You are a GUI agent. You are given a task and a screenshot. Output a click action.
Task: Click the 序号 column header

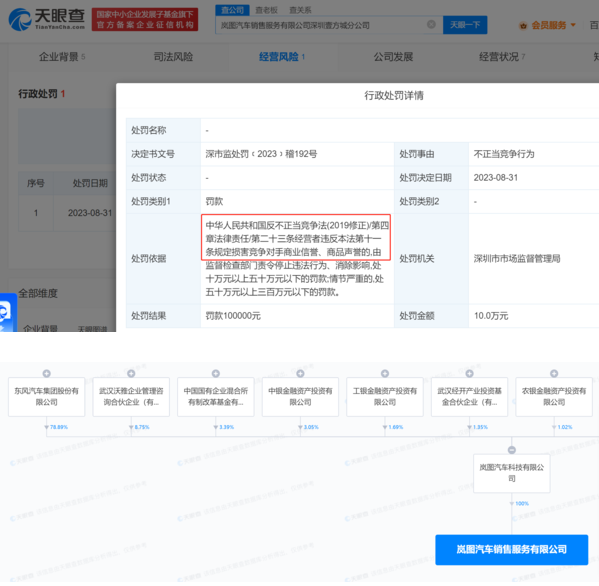pos(36,183)
